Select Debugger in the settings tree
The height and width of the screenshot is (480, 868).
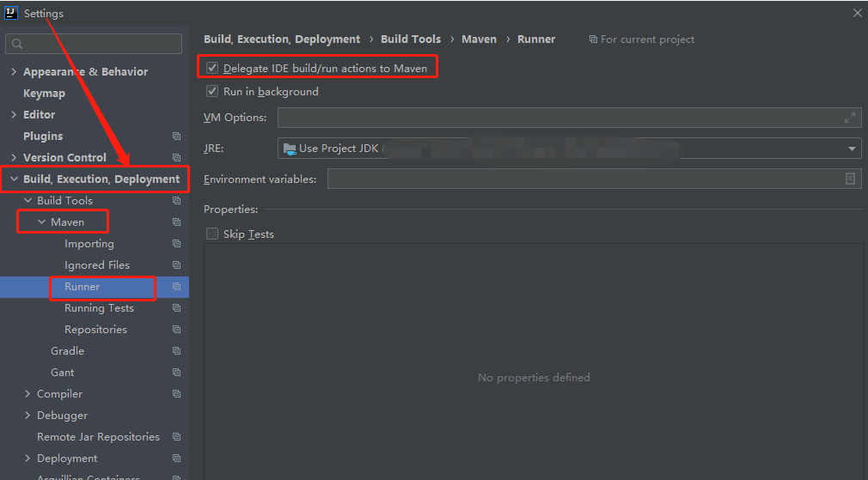[62, 416]
